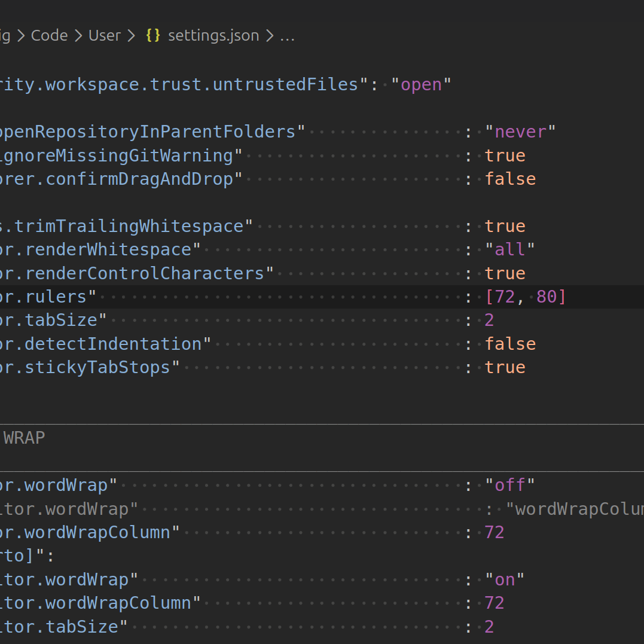Viewport: 644px width, 644px height.
Task: Click false value of detectIndentation
Action: 510,344
